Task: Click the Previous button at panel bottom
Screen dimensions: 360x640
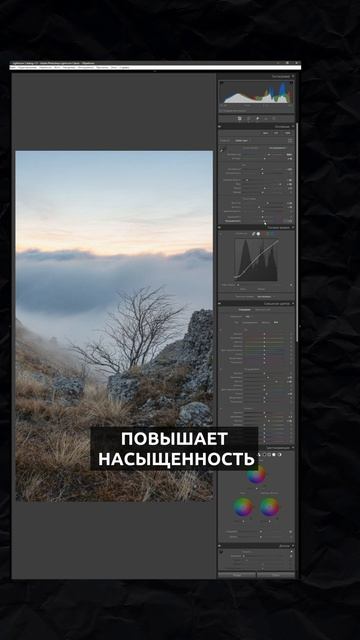Action: click(237, 575)
